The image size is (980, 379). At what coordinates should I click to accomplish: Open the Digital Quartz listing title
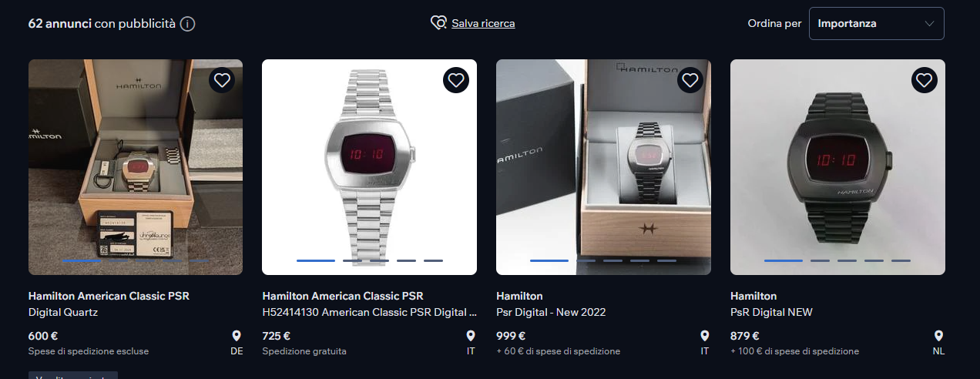click(x=63, y=312)
